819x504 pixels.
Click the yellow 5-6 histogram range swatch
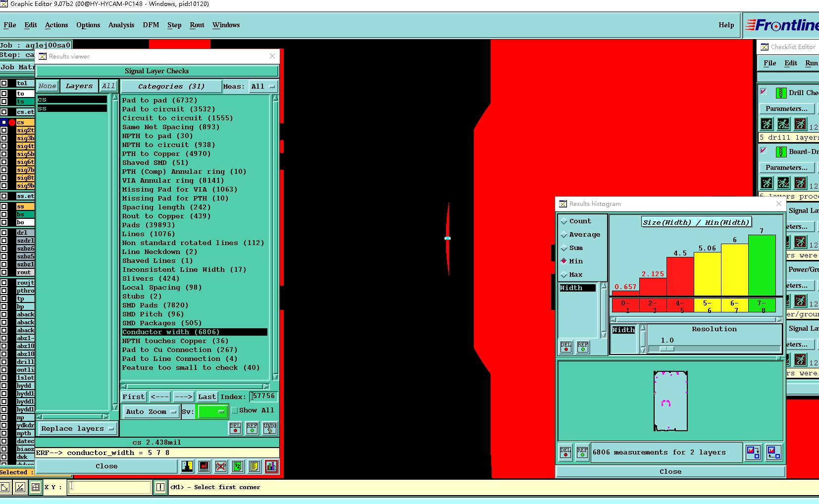[x=707, y=305]
